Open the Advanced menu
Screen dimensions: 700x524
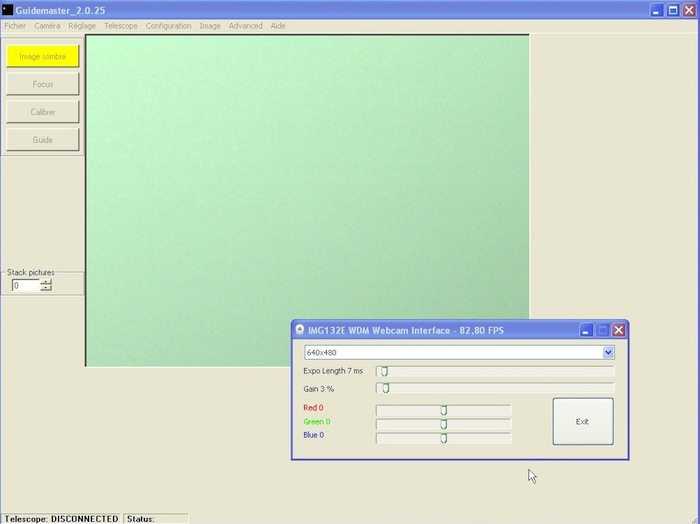pyautogui.click(x=246, y=26)
